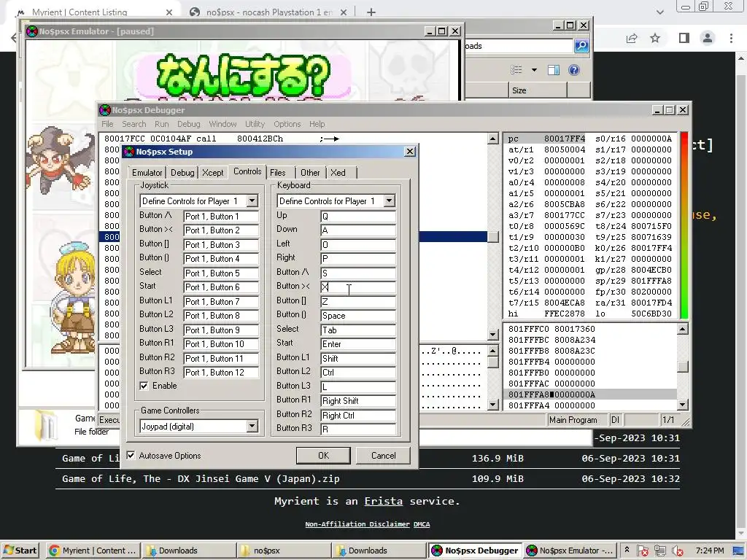This screenshot has width=747, height=560.
Task: Expand the Game Controllers Joypad dropdown
Action: click(x=252, y=426)
